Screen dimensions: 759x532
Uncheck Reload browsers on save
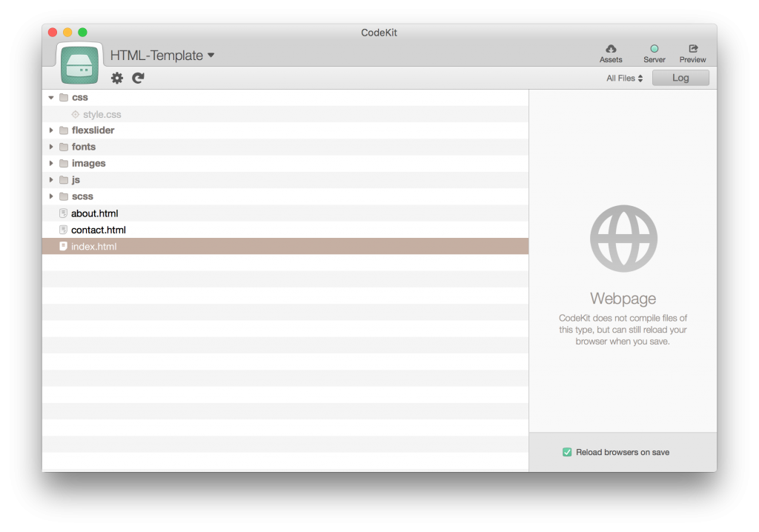tap(567, 452)
